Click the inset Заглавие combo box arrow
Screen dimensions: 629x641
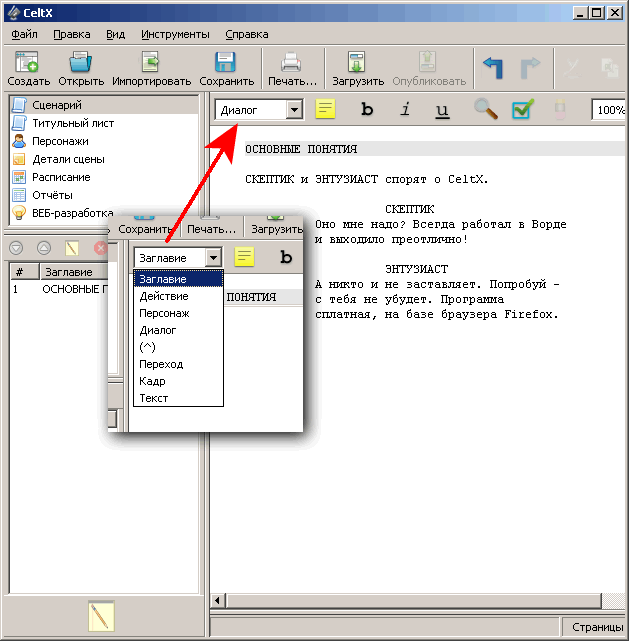[213, 258]
